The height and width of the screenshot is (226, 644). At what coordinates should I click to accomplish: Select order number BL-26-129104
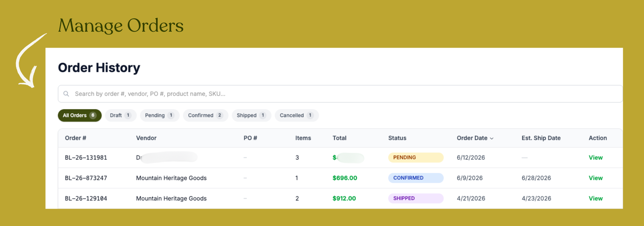(x=86, y=198)
